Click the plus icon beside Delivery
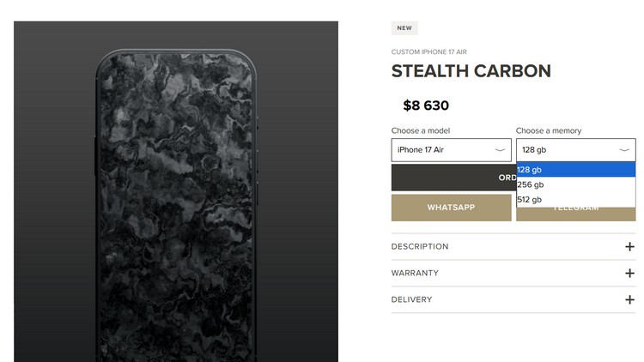This screenshot has height=362, width=644. click(629, 299)
